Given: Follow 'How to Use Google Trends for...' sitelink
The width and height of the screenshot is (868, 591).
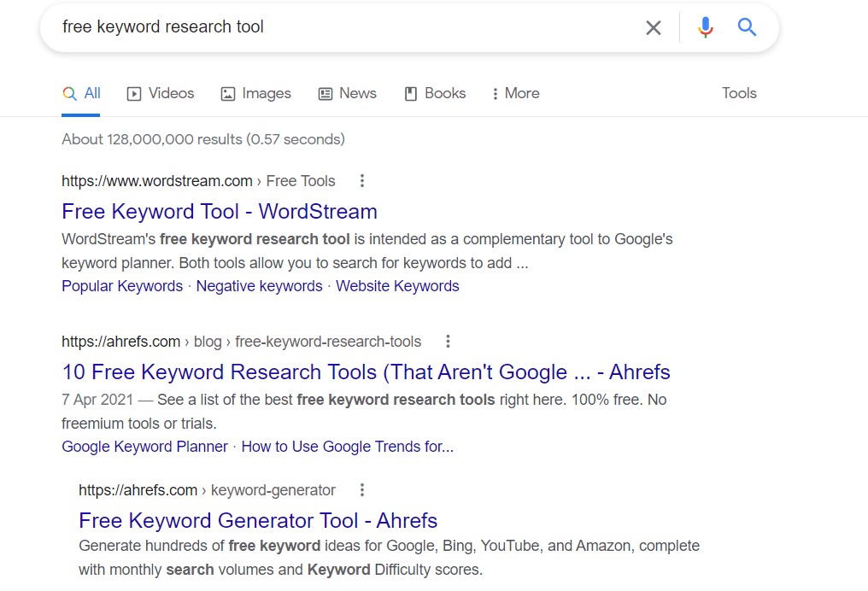Looking at the screenshot, I should (348, 447).
